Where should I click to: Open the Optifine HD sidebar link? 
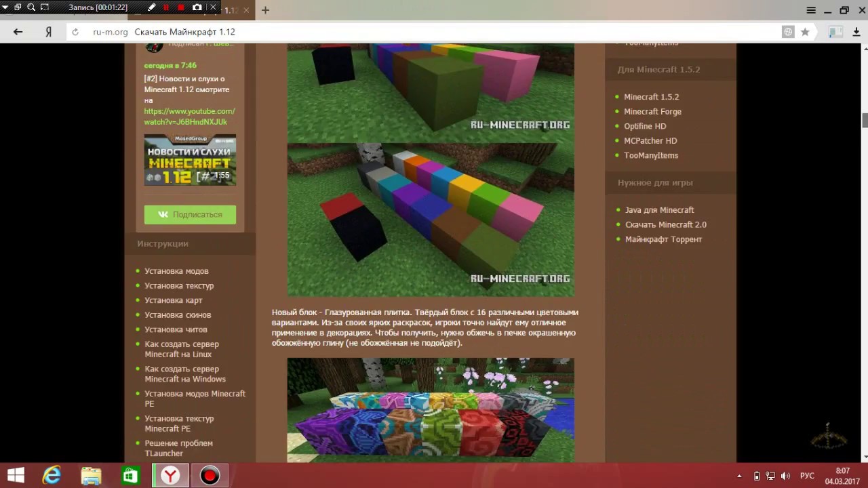coord(645,126)
